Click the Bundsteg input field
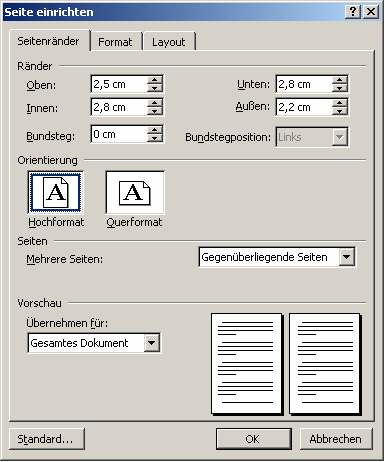 pyautogui.click(x=119, y=134)
